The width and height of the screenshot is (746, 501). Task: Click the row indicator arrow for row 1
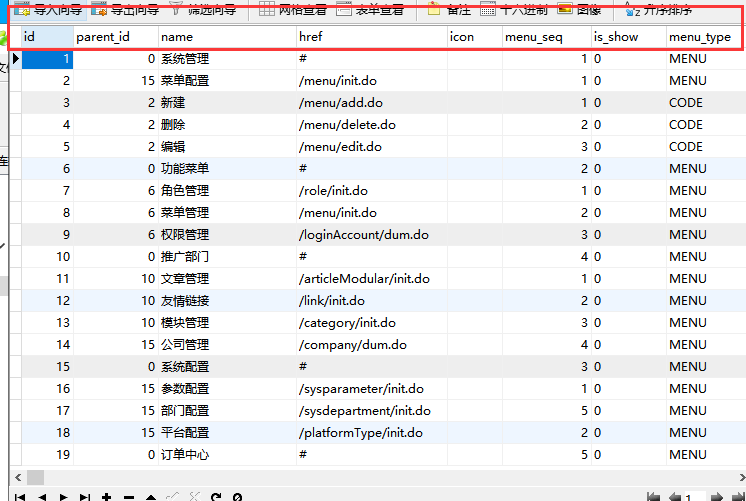[x=16, y=59]
